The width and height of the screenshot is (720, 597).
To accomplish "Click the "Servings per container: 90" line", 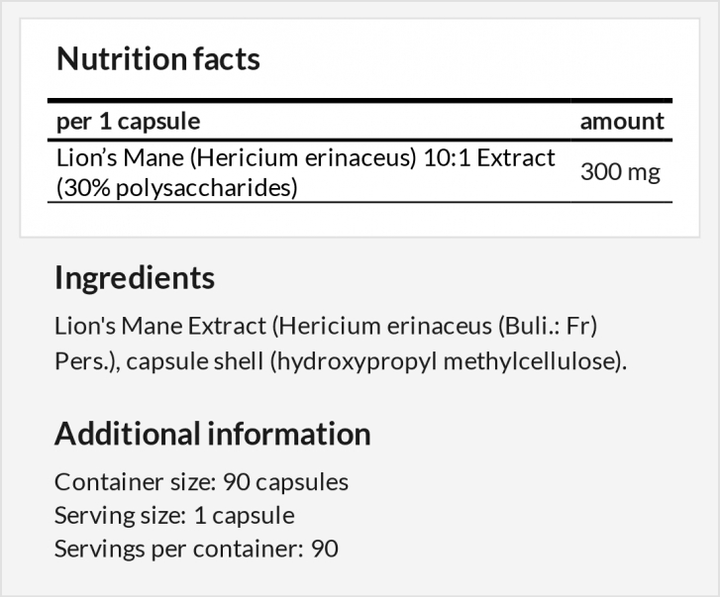I will (196, 549).
